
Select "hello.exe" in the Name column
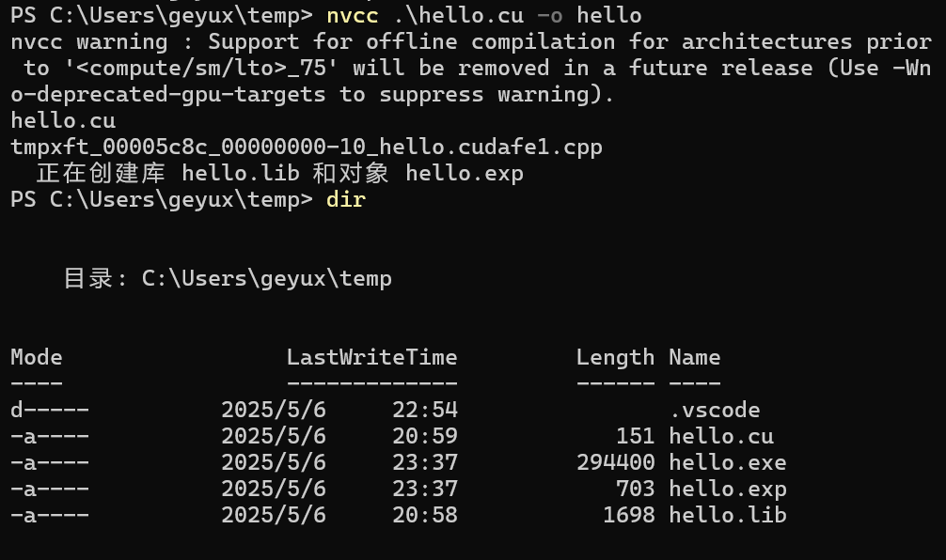tap(728, 462)
